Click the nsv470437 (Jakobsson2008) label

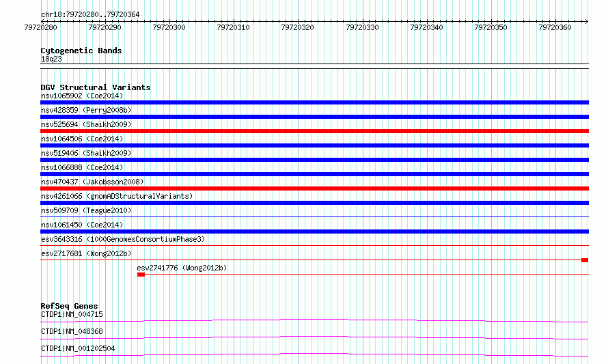click(x=92, y=182)
